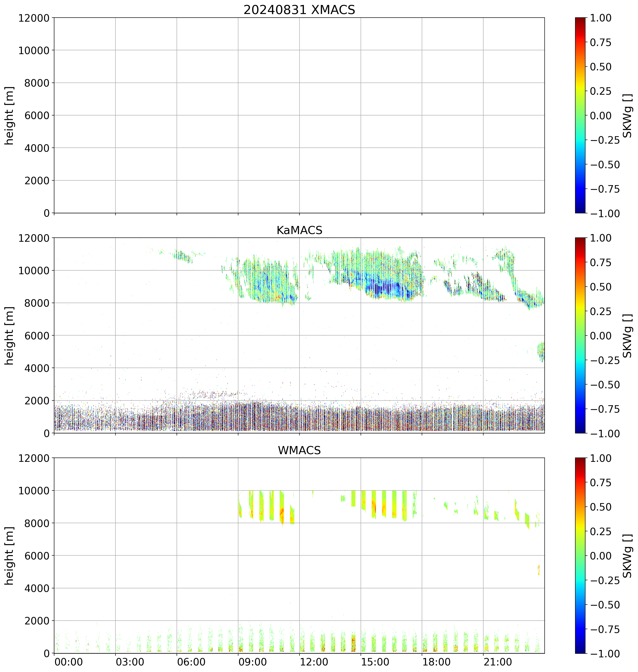
Task: Click the KaMACS panel title
Action: pyautogui.click(x=299, y=230)
